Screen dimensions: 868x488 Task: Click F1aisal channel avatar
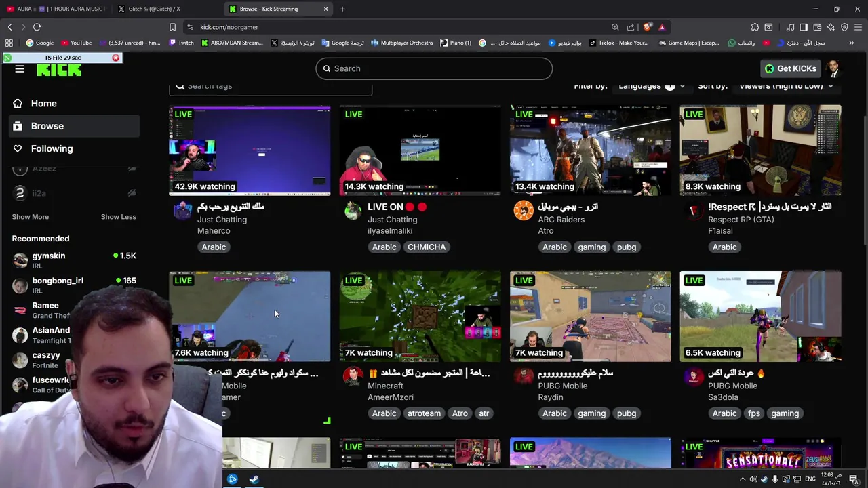693,211
